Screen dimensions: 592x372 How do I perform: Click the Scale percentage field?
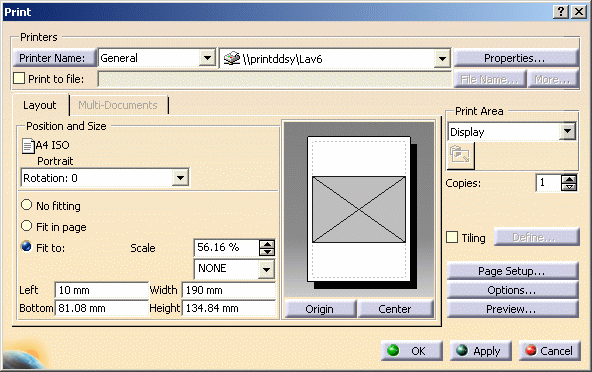(x=227, y=248)
